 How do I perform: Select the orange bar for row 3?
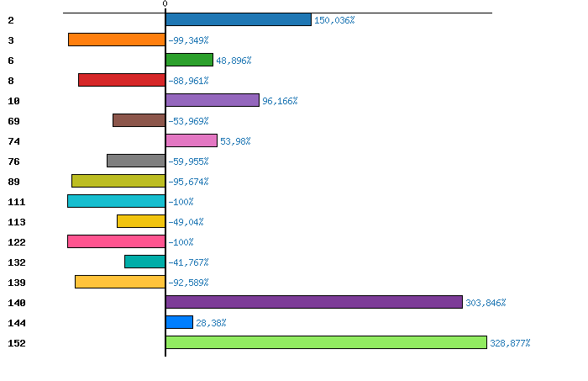pyautogui.click(x=117, y=40)
